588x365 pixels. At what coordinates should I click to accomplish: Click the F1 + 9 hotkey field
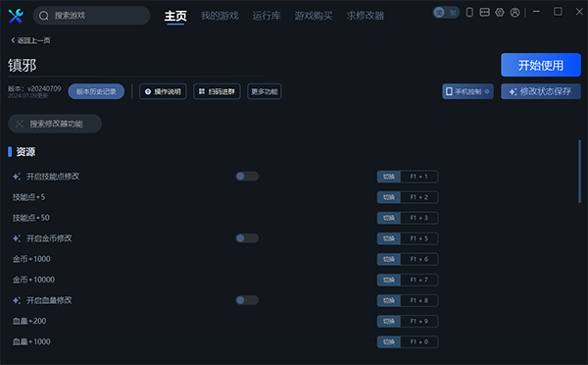(419, 321)
